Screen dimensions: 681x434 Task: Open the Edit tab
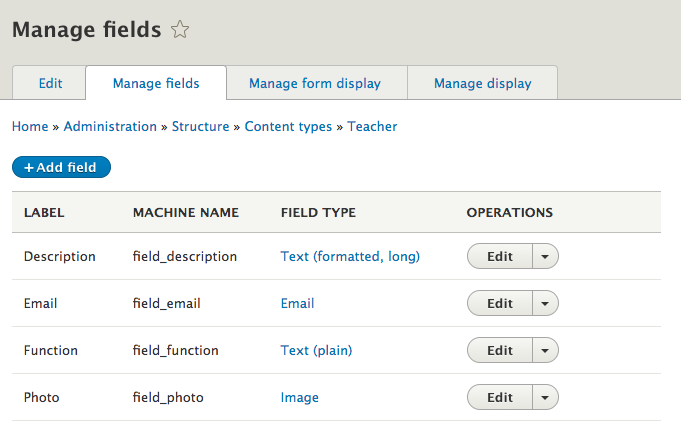coord(50,83)
